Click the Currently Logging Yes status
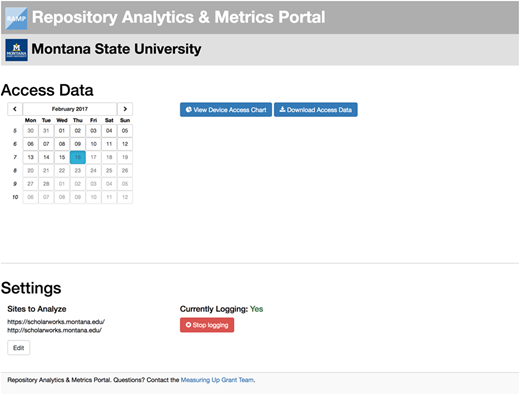 [x=221, y=309]
